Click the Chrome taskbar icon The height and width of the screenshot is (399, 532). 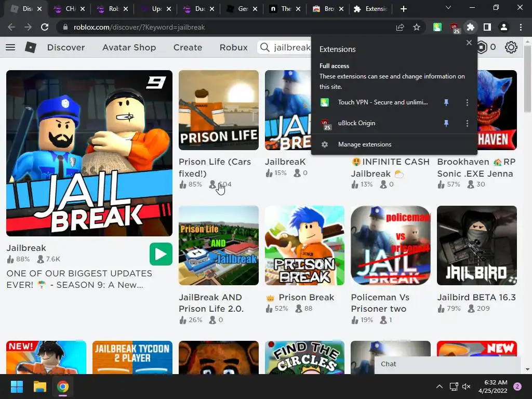63,387
